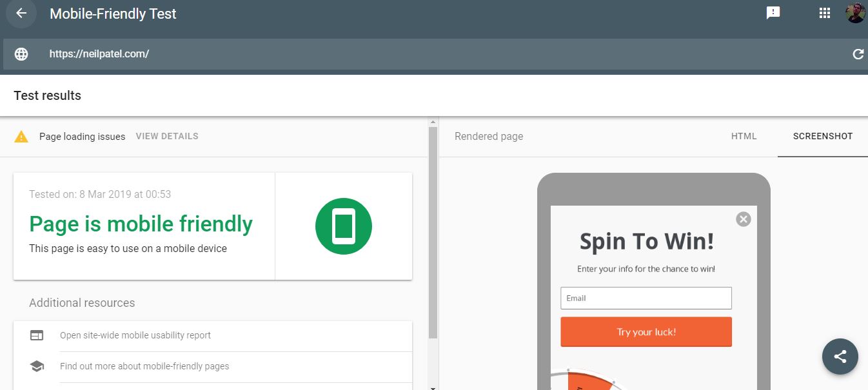Close the Spin To Win popup
Screen dimensions: 868x390
744,219
